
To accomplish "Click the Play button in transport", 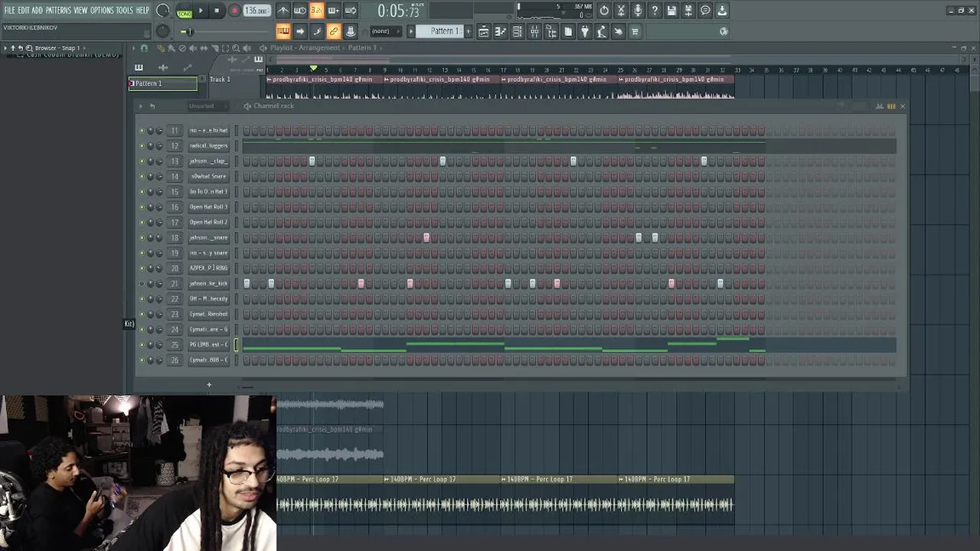I will tap(201, 11).
